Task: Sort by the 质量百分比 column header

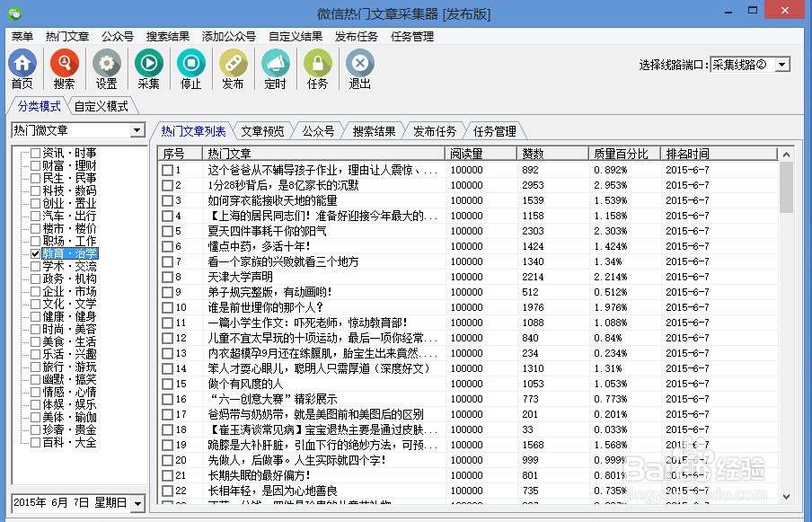Action: click(x=624, y=154)
